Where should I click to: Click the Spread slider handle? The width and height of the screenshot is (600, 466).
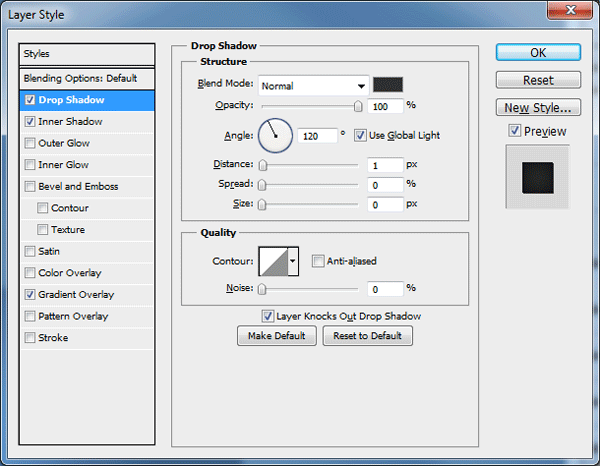click(x=262, y=185)
